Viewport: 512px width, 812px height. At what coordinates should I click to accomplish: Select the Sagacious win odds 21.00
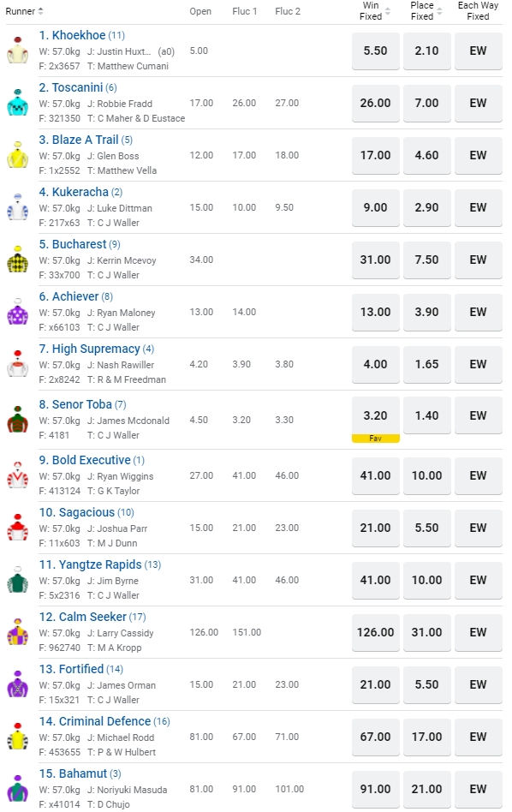[375, 528]
